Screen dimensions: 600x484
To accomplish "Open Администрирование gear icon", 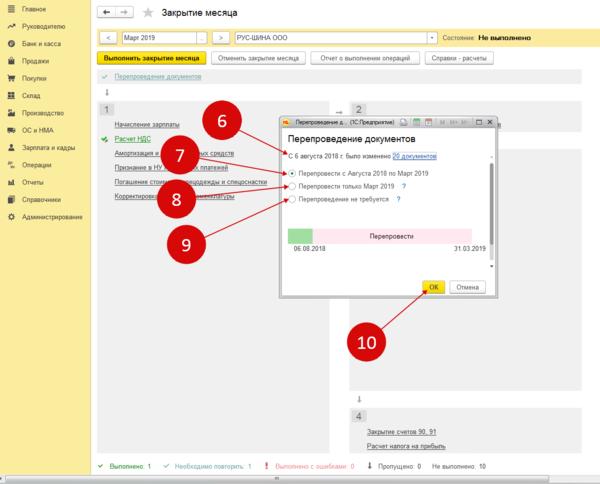I will point(11,217).
